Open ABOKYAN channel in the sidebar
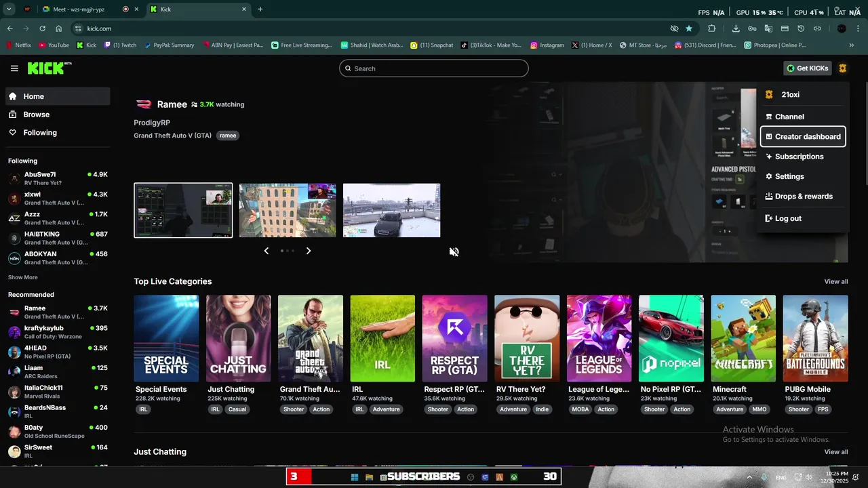868x488 pixels. pyautogui.click(x=58, y=258)
